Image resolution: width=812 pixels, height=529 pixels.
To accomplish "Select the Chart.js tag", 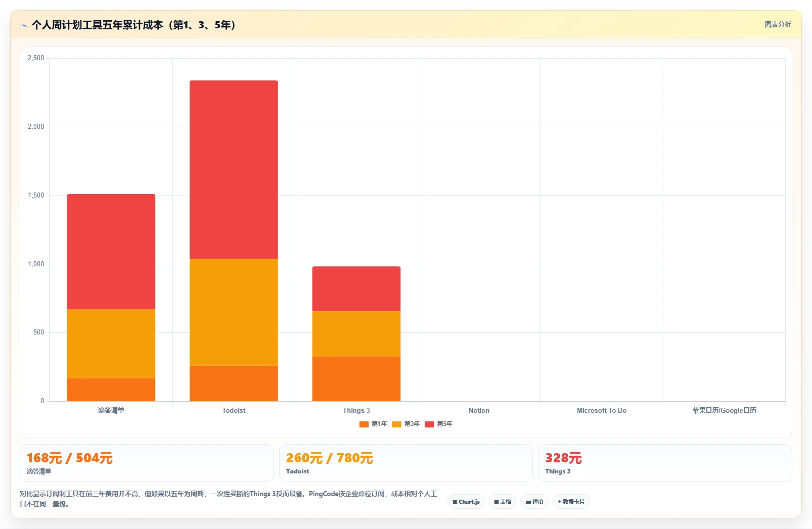I will tap(466, 502).
